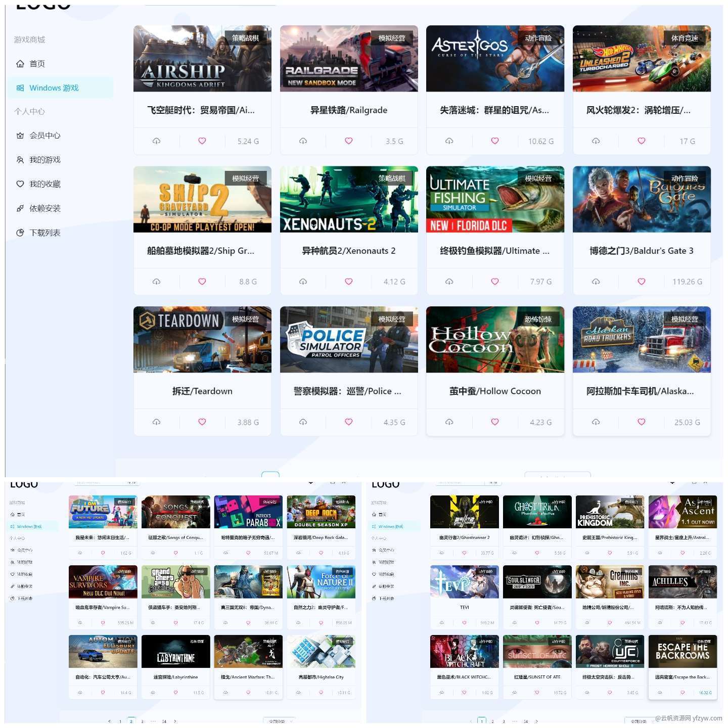728x728 pixels.
Task: Go to next page in bottom-right window
Action: (537, 721)
